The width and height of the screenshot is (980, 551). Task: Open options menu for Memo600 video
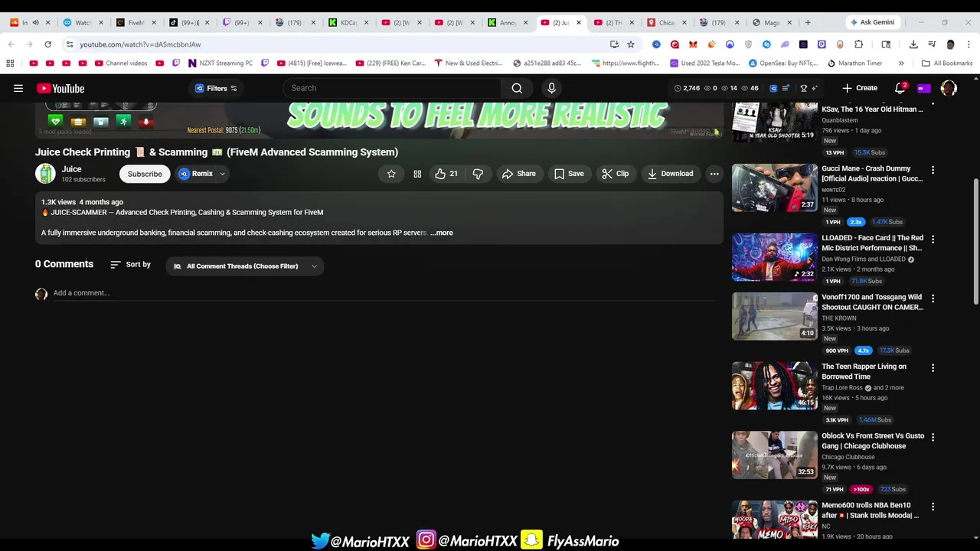(933, 507)
